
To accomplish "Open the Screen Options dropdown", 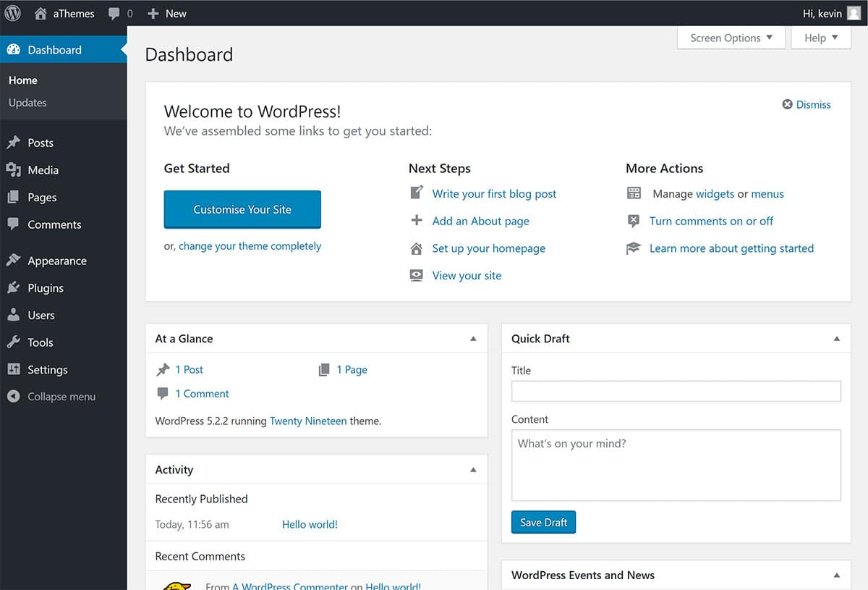I will point(731,38).
